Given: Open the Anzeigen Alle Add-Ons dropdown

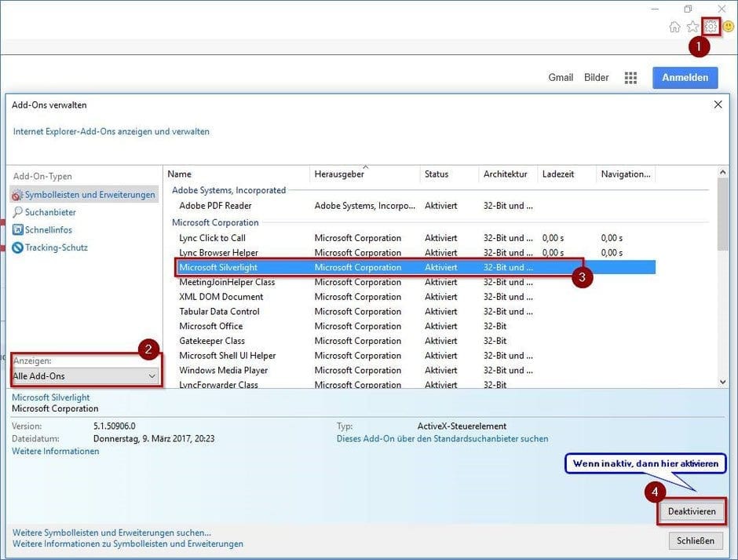Looking at the screenshot, I should coord(86,376).
